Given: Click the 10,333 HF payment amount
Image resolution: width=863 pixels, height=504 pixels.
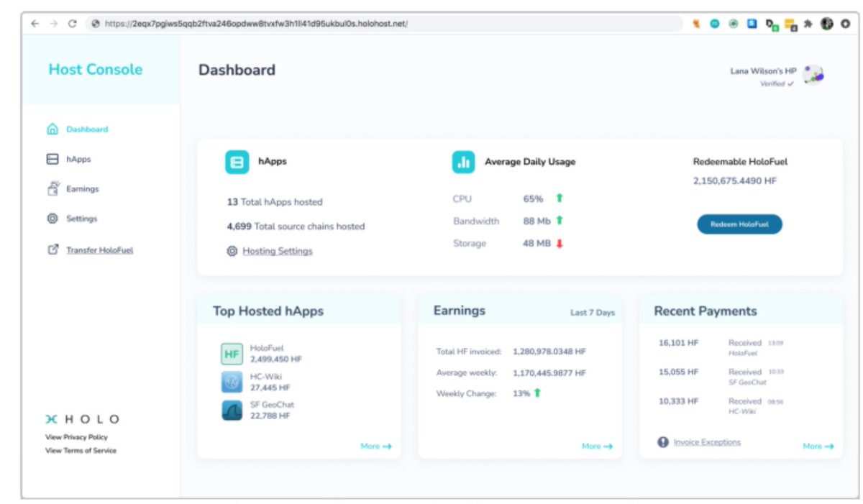Looking at the screenshot, I should click(678, 400).
